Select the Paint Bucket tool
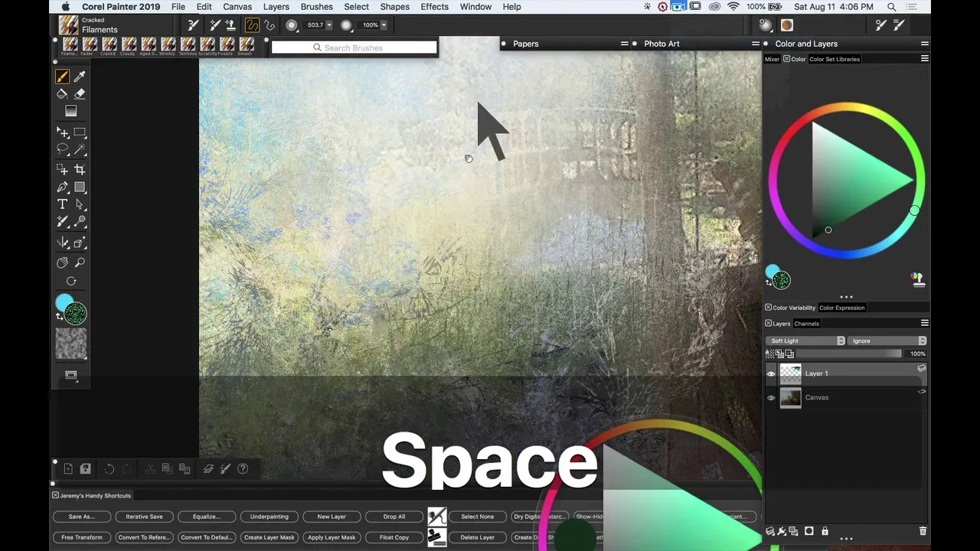 click(62, 93)
